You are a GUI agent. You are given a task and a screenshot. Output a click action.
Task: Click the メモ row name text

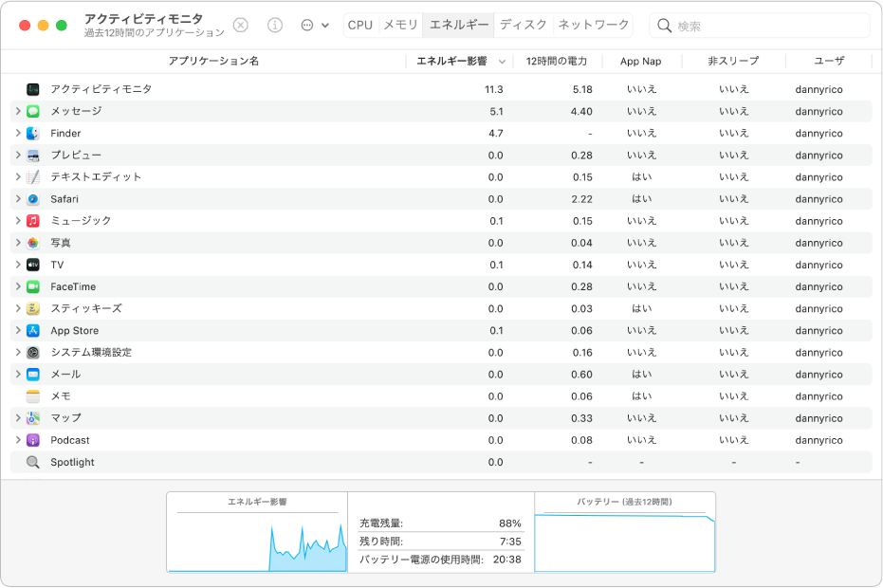point(61,396)
